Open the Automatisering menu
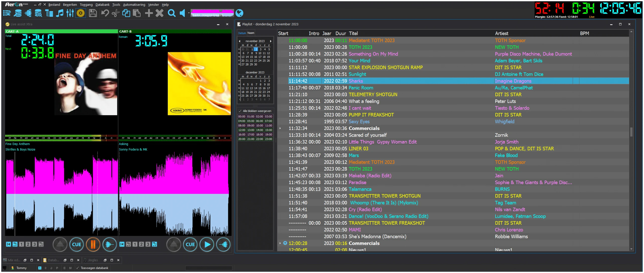 (x=134, y=5)
